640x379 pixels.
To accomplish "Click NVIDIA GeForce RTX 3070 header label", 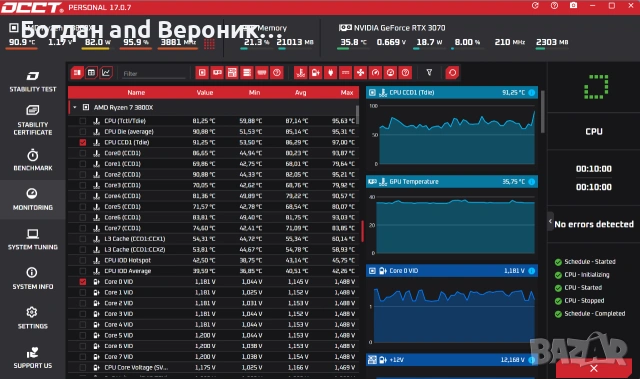I will (399, 28).
